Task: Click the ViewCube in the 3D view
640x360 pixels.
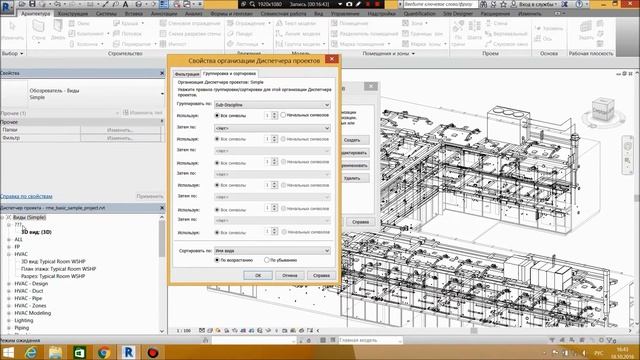Action: click(x=603, y=109)
